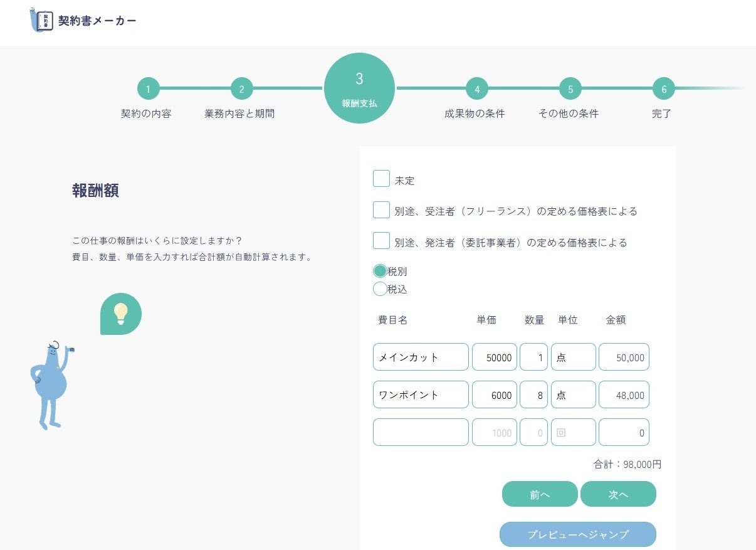Check the 受注者(フリーランス) price list checkbox
The height and width of the screenshot is (550, 756).
tap(381, 209)
